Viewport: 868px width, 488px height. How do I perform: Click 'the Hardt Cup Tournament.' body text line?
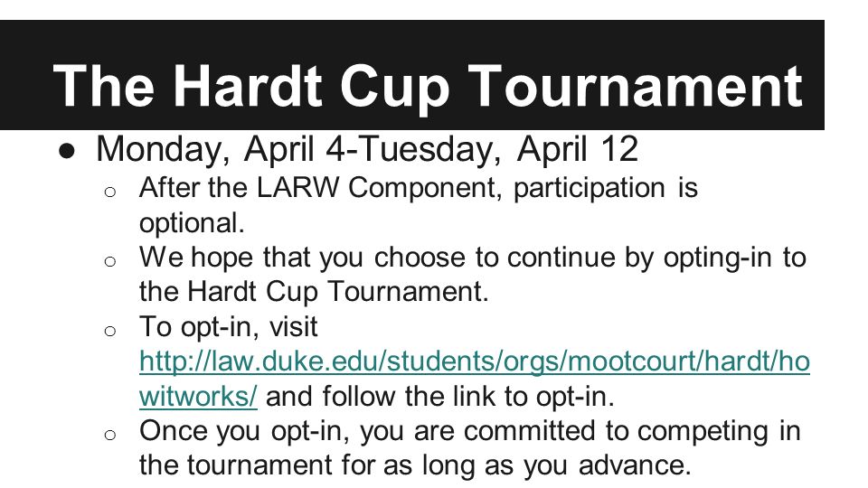coord(314,292)
